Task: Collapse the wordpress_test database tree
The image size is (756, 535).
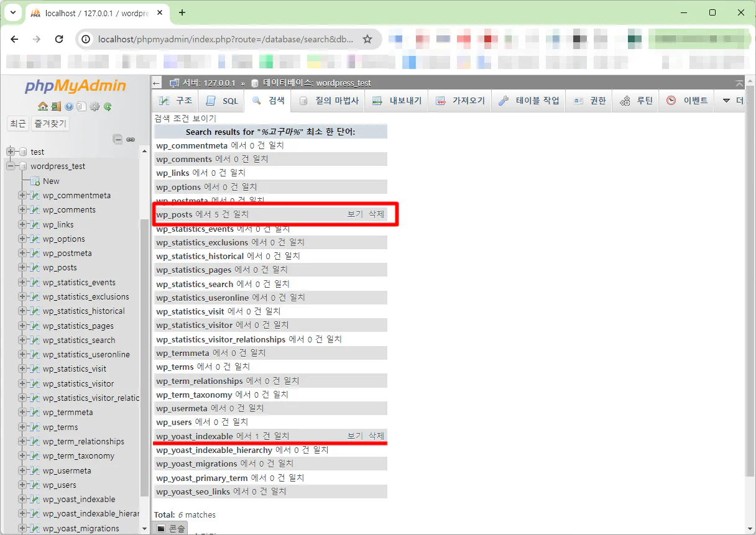Action: tap(11, 166)
